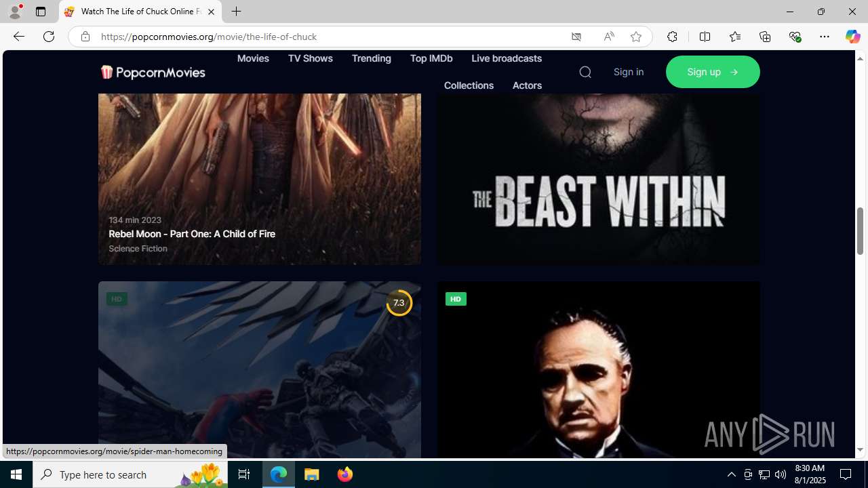Click '134 min 2023' text
The image size is (868, 488).
coord(135,220)
